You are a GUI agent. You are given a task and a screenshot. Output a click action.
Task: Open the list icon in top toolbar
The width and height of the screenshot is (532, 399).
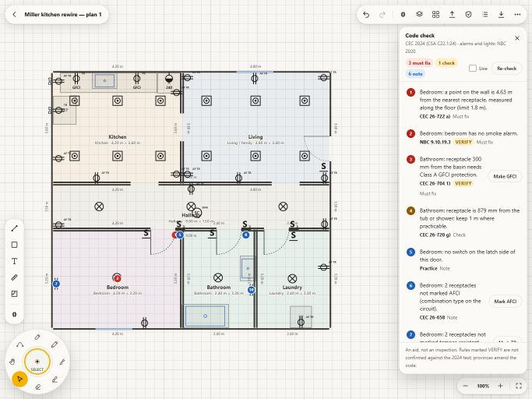[x=484, y=15]
